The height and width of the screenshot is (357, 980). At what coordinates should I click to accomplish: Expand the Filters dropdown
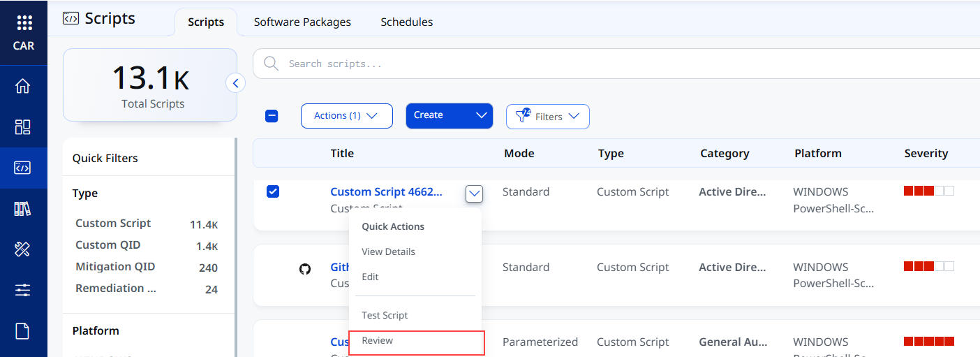pyautogui.click(x=548, y=117)
